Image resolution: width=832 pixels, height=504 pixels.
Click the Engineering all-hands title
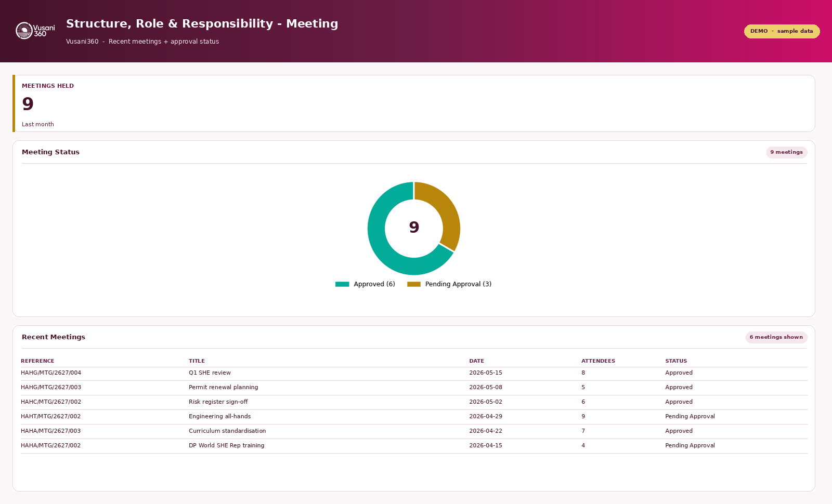click(220, 417)
